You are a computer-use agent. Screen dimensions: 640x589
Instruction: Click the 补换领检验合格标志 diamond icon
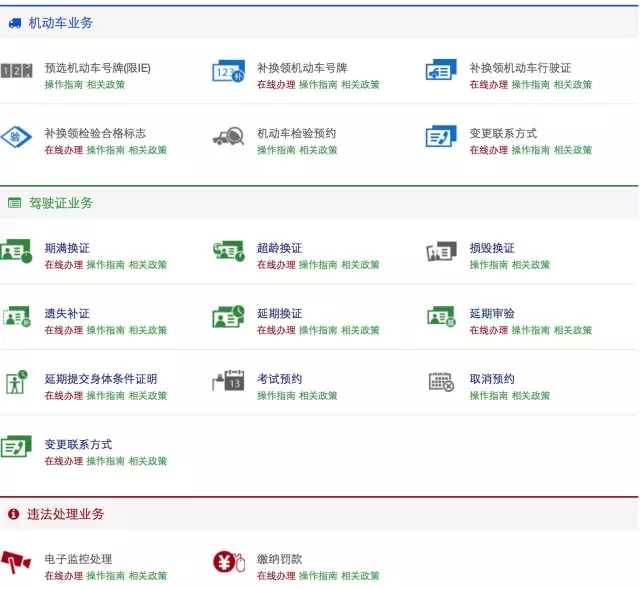coord(16,137)
